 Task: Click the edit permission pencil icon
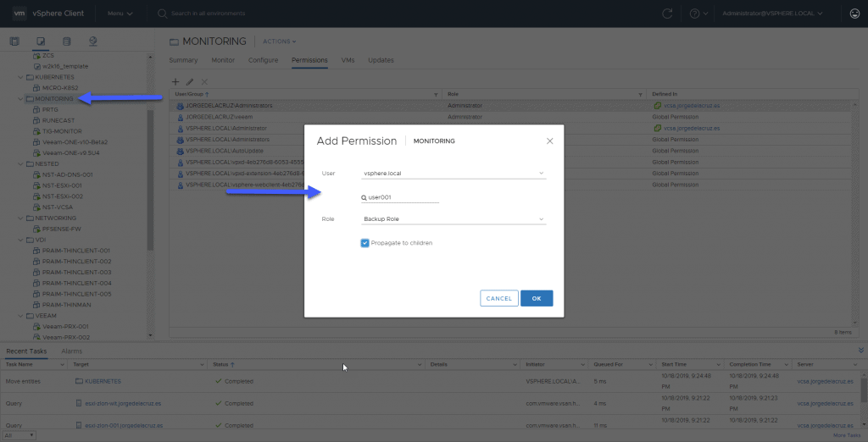[190, 81]
